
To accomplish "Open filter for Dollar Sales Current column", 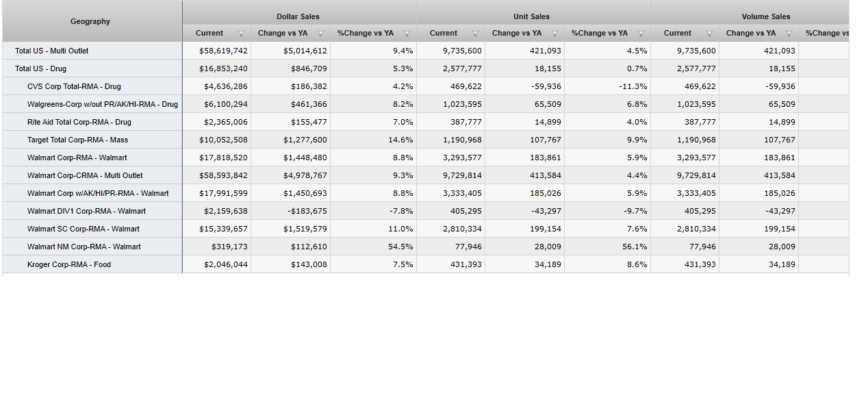I will click(240, 34).
